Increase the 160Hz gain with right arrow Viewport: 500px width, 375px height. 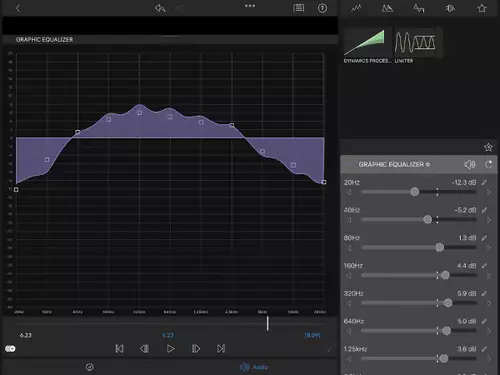489,275
